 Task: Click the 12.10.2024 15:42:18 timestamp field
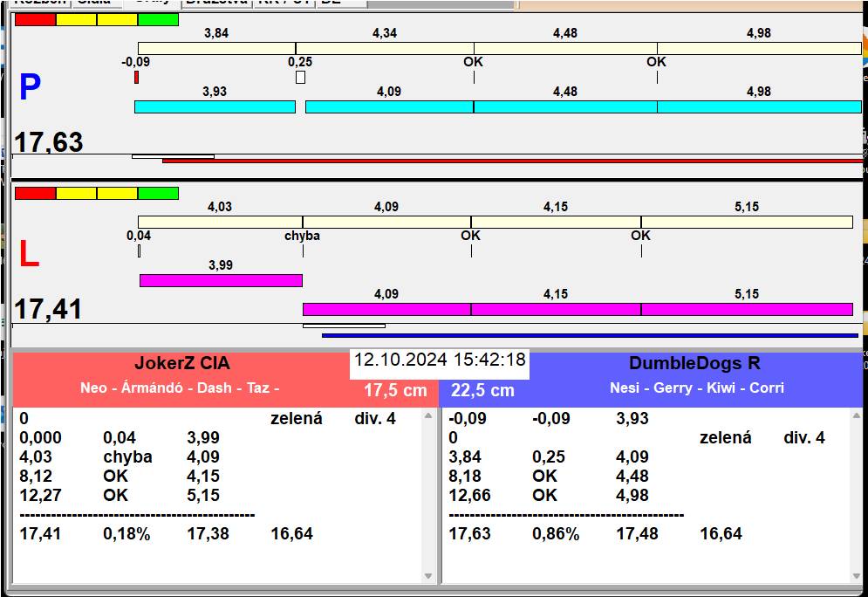440,360
